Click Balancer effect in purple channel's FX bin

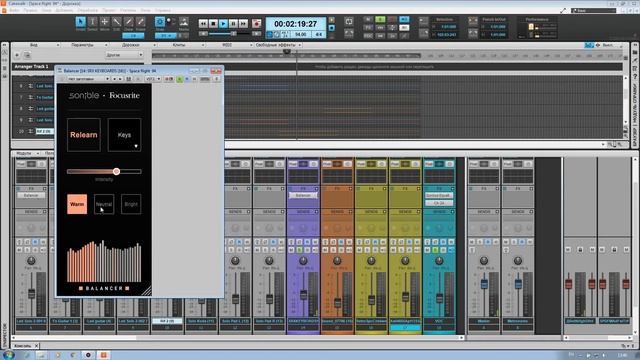tap(303, 196)
